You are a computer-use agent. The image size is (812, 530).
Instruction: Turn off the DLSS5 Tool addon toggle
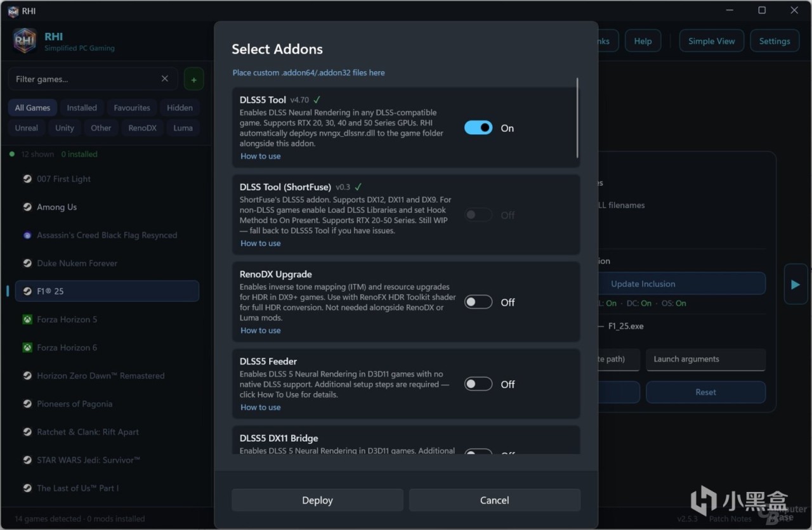tap(478, 128)
